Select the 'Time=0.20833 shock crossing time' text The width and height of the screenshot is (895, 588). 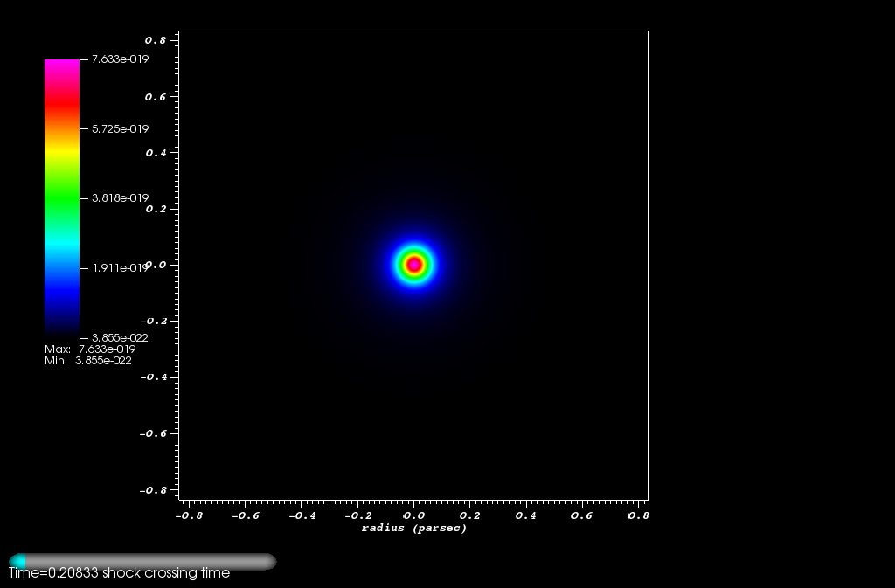point(119,572)
